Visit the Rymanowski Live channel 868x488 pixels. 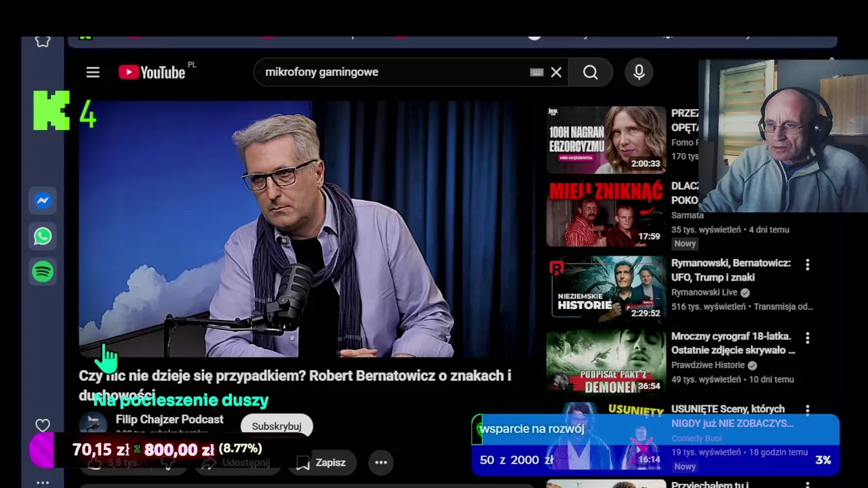(705, 292)
